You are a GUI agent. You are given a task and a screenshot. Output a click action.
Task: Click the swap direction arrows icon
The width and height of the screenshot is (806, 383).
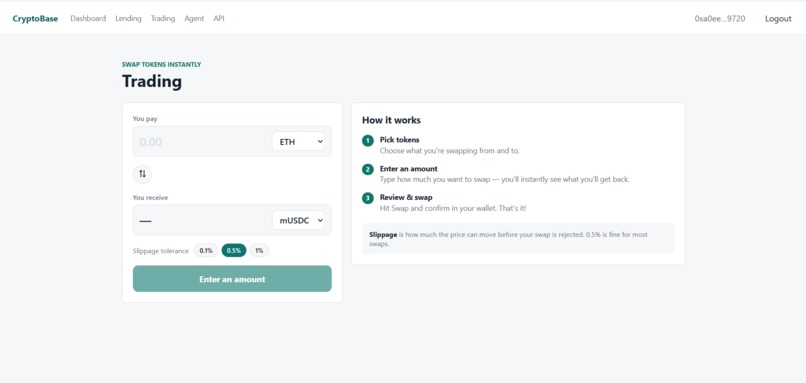pyautogui.click(x=142, y=174)
